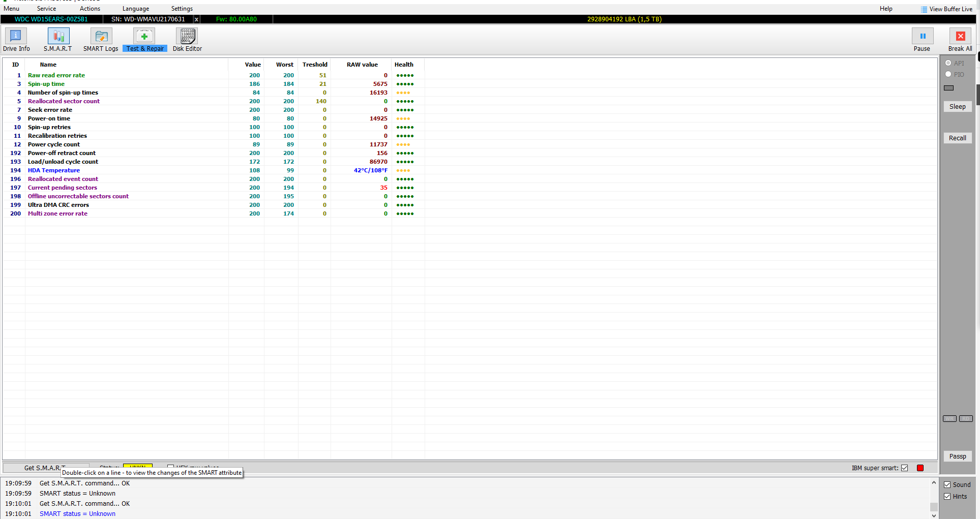
Task: Click the yellow UNKN status indicator
Action: click(138, 467)
